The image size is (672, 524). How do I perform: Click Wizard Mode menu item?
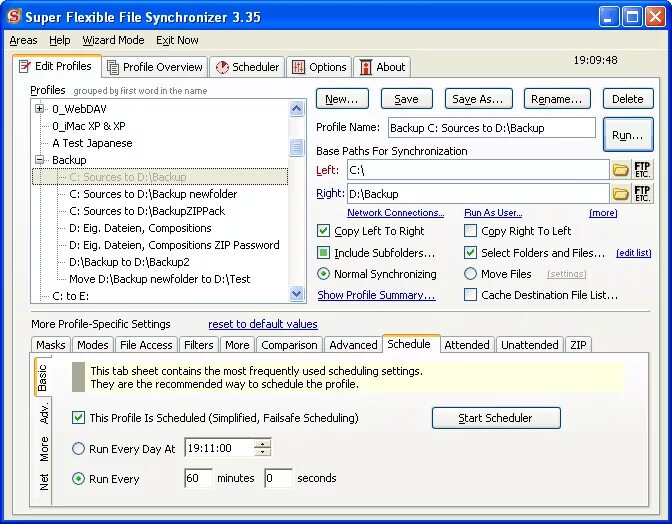113,40
